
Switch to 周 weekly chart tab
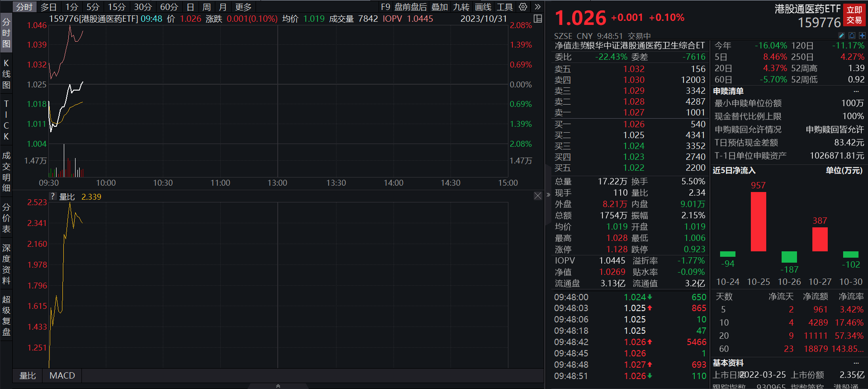207,7
